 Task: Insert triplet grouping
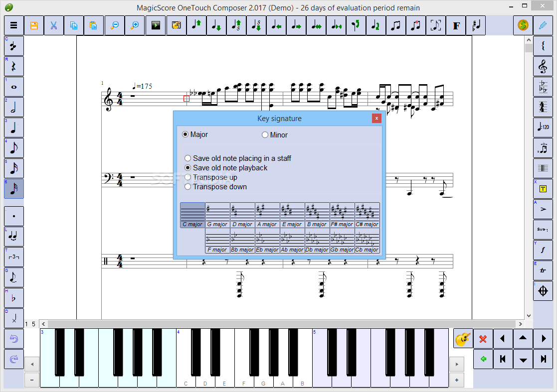pos(14,257)
